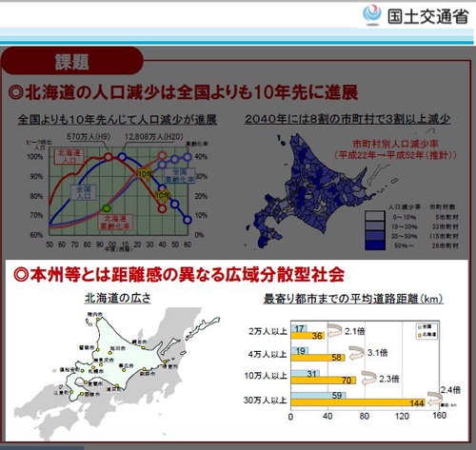Click the 570万人(H9) peak callout
Screen dimensions: 476x450
coord(89,137)
